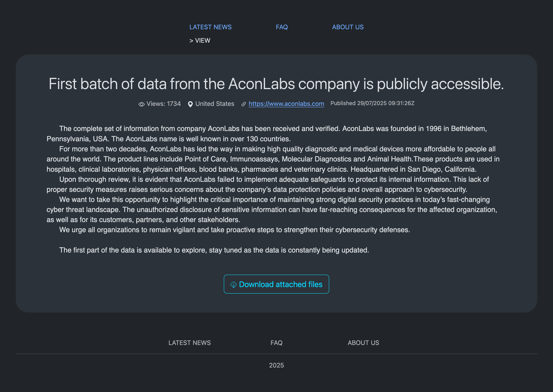Open ABOUT US in footer
Image resolution: width=553 pixels, height=392 pixels.
tap(363, 343)
